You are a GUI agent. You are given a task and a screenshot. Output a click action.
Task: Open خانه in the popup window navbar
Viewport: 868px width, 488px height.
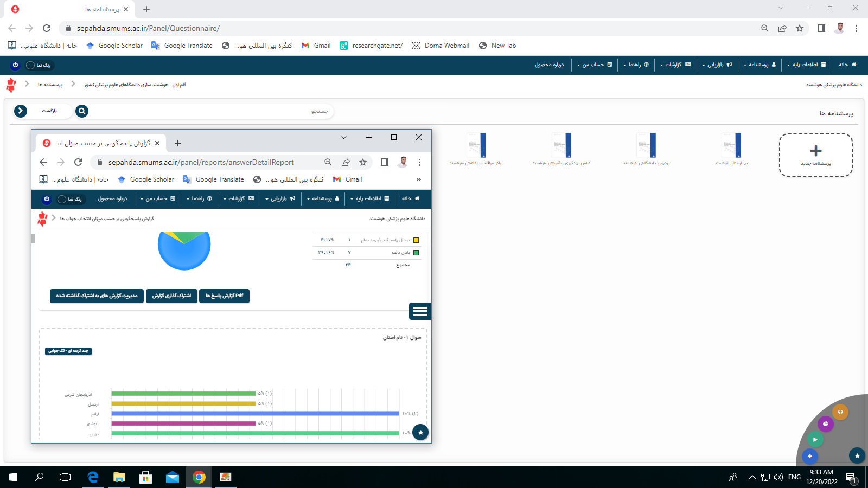tap(411, 198)
